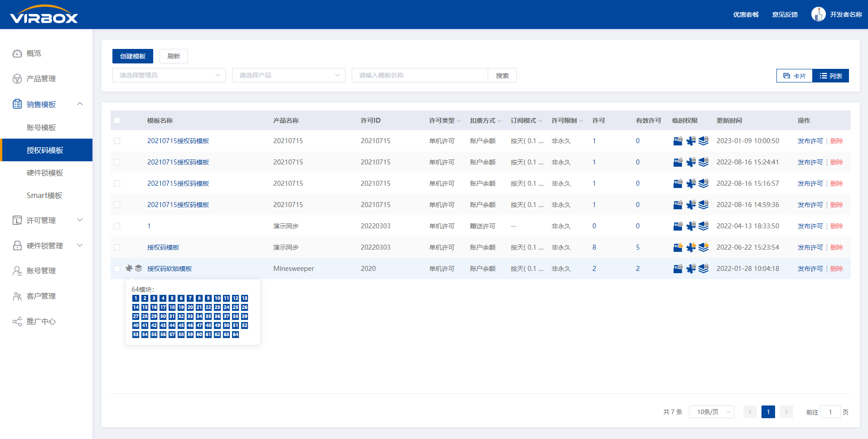Open the 扣费方式 column filter
Image resolution: width=868 pixels, height=439 pixels.
(499, 121)
